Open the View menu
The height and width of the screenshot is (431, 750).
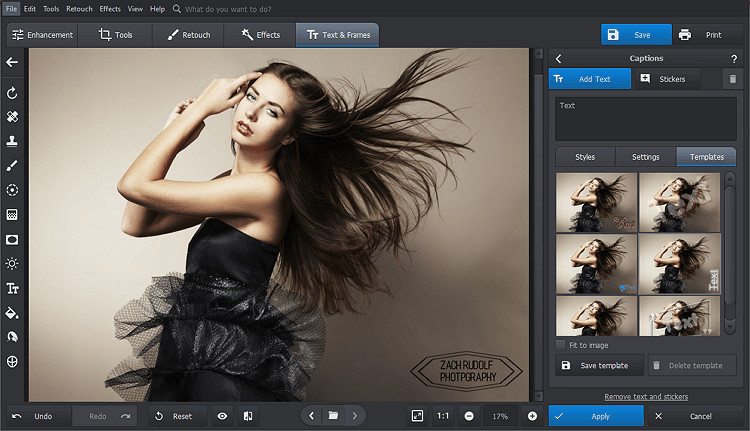[135, 9]
